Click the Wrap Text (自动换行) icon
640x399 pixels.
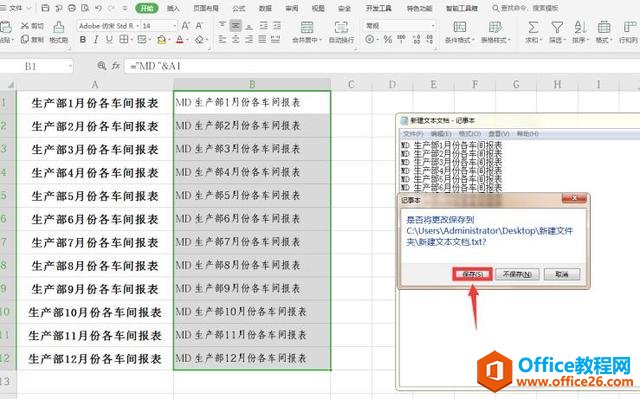(x=341, y=27)
